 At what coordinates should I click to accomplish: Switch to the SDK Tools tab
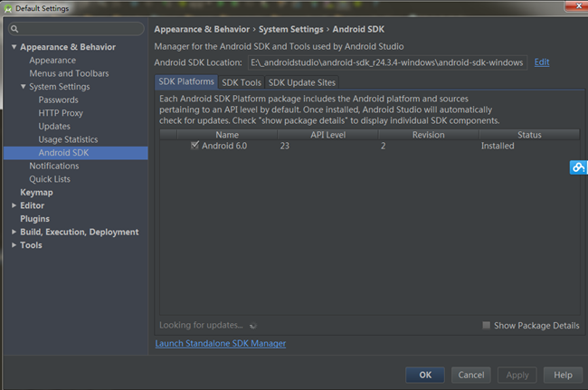pyautogui.click(x=242, y=82)
